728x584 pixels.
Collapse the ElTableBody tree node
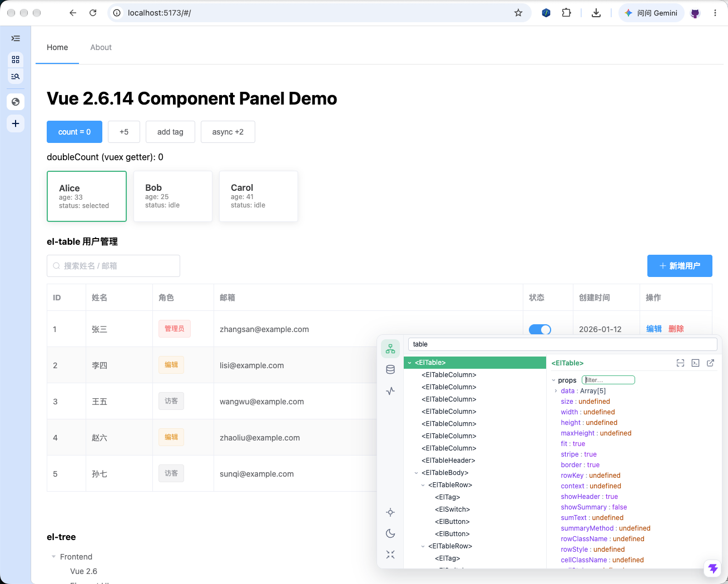(416, 473)
